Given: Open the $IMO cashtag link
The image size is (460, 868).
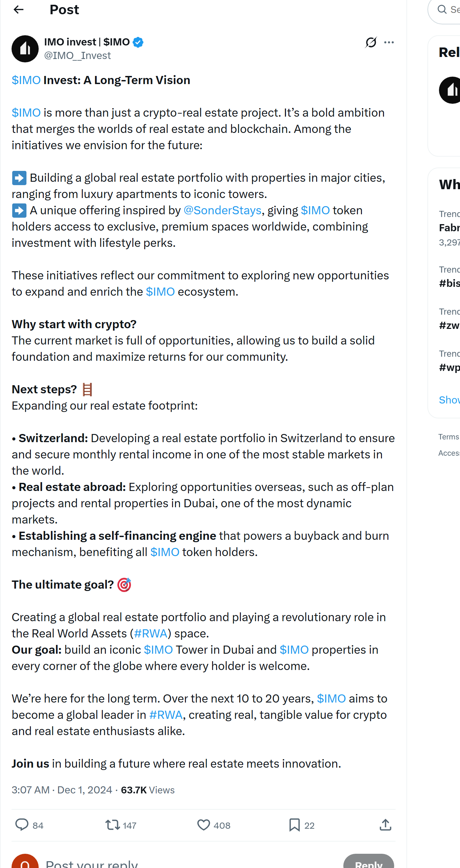Looking at the screenshot, I should (x=26, y=80).
